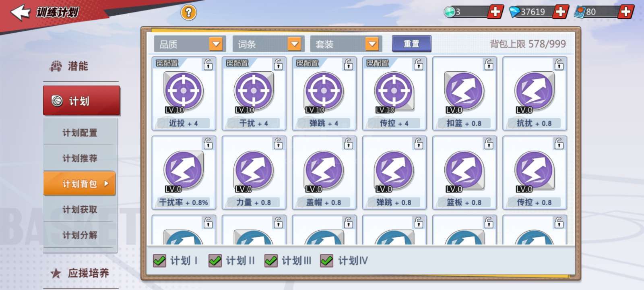
Task: Open the 套装 set dropdown
Action: coord(345,44)
